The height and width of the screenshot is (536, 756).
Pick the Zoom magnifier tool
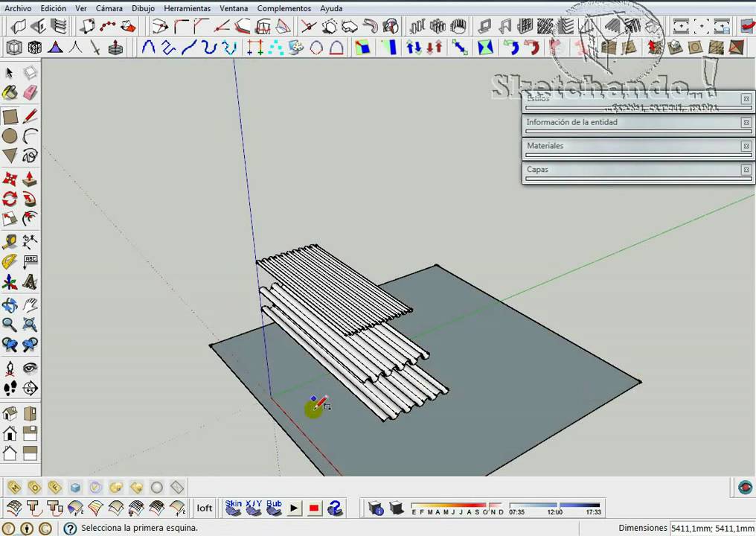10,325
